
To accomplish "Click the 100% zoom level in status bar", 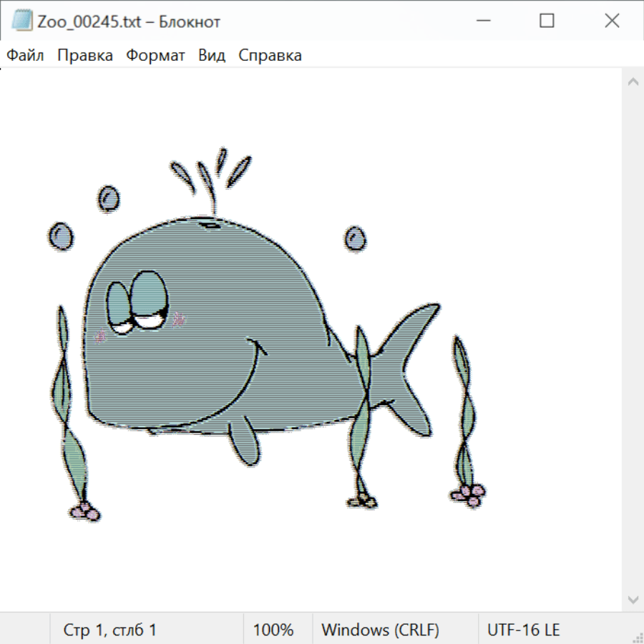I will click(x=273, y=630).
